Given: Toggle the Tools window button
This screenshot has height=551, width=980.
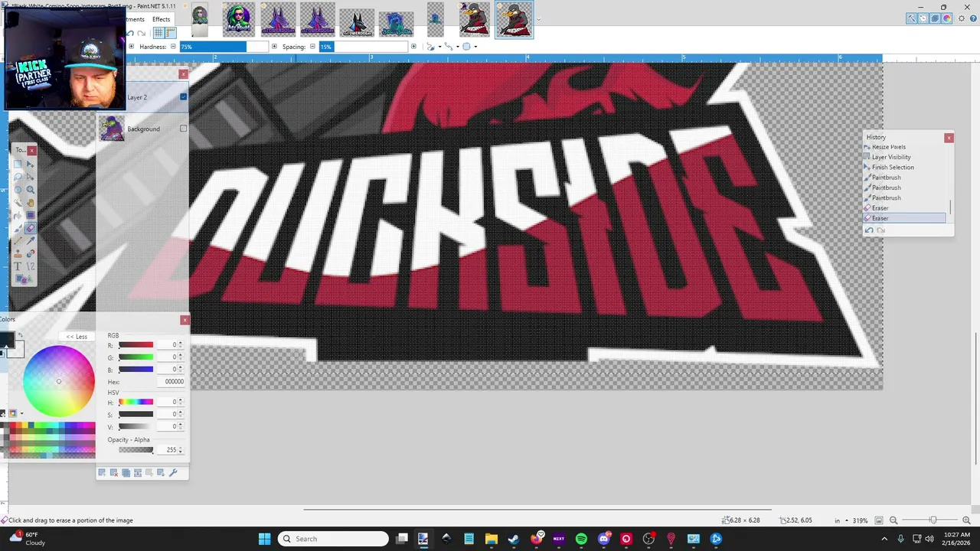Looking at the screenshot, I should (x=911, y=18).
